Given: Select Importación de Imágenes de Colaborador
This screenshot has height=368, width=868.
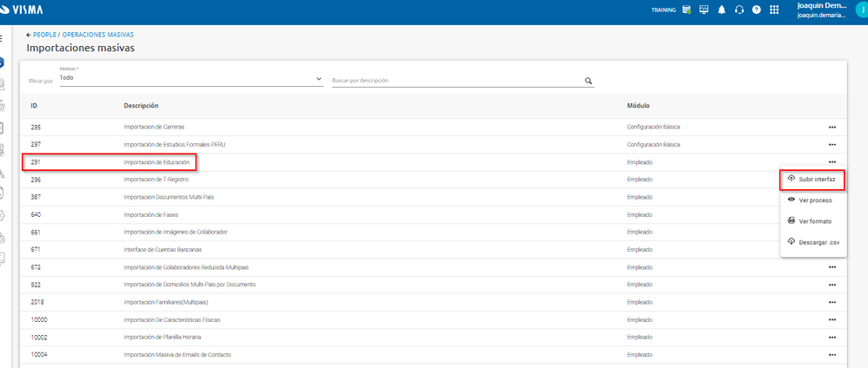Looking at the screenshot, I should 176,232.
